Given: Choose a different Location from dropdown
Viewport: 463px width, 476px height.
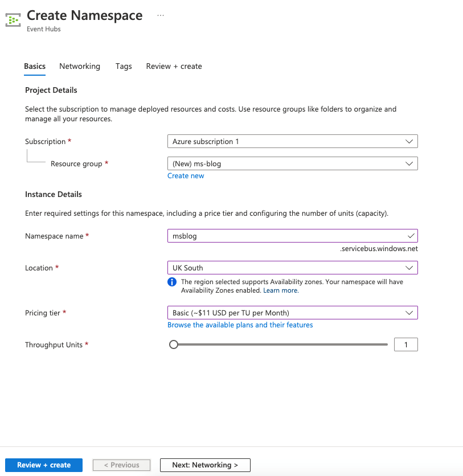Looking at the screenshot, I should click(x=293, y=268).
